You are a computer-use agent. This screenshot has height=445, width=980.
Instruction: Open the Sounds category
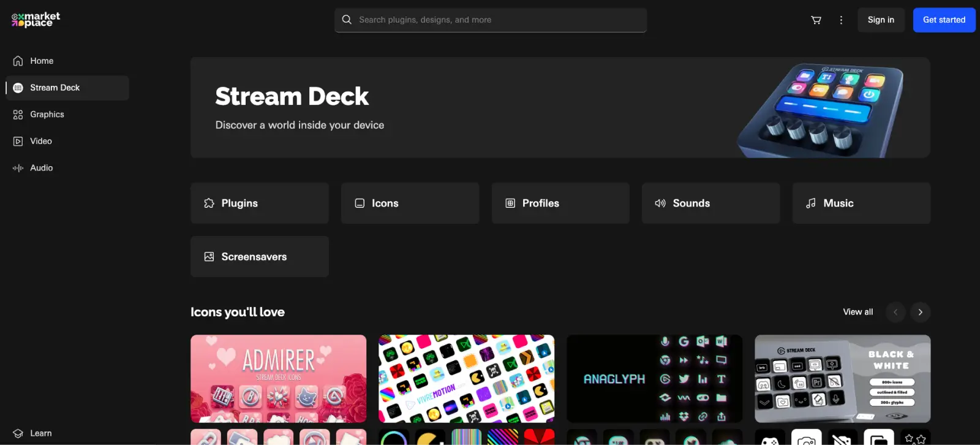click(710, 203)
